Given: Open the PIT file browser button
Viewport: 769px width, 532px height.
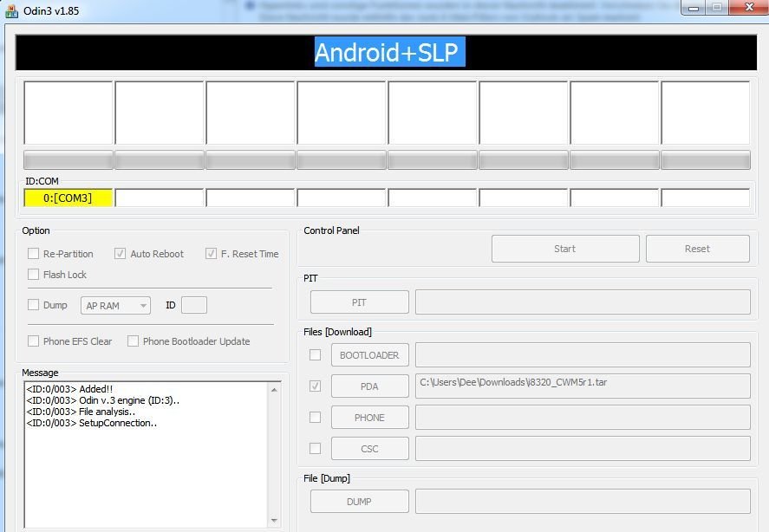Looking at the screenshot, I should tap(360, 302).
